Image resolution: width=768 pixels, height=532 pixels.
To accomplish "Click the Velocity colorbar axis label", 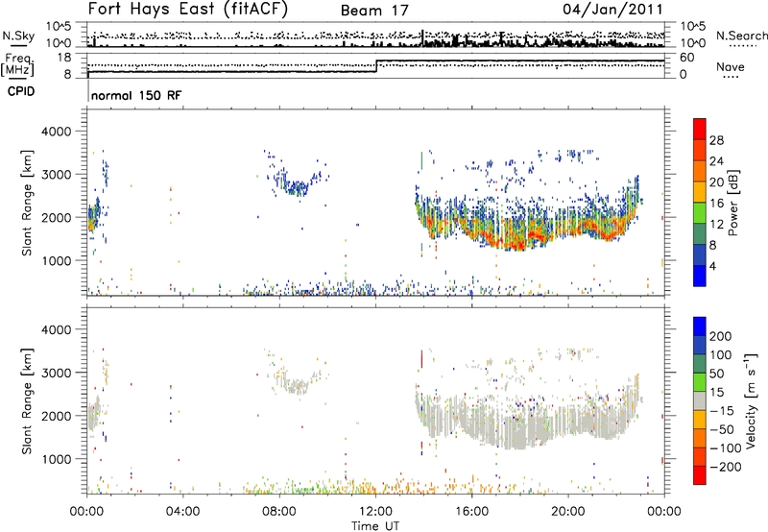I will [x=751, y=400].
